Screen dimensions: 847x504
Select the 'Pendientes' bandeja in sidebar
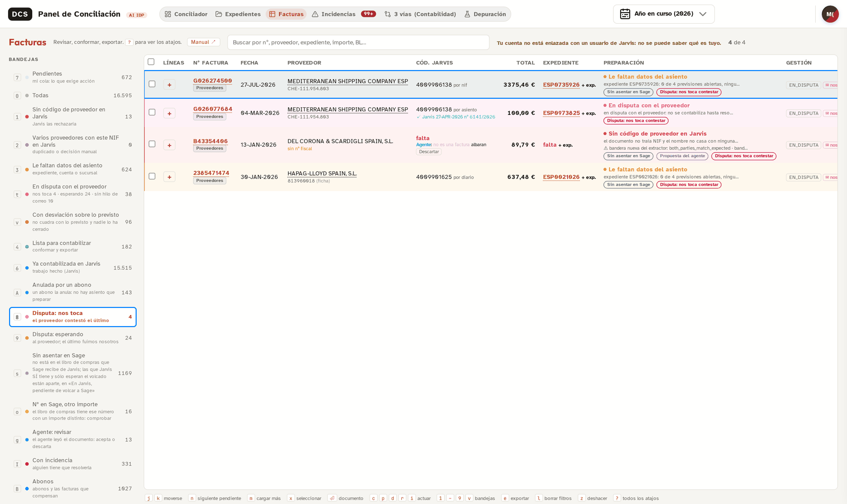pyautogui.click(x=73, y=78)
